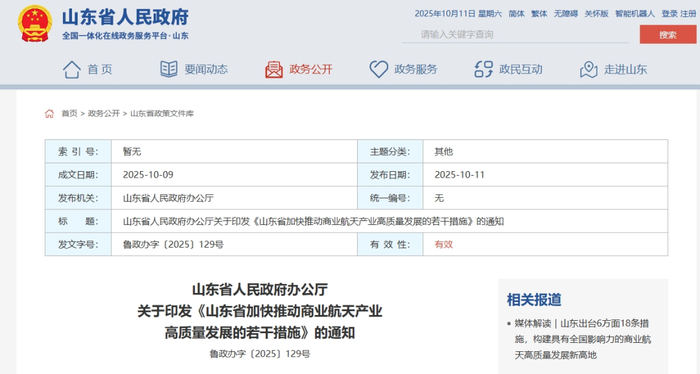The image size is (700, 374).
Task: Open the 要闻动态 navigation tab
Action: click(206, 69)
